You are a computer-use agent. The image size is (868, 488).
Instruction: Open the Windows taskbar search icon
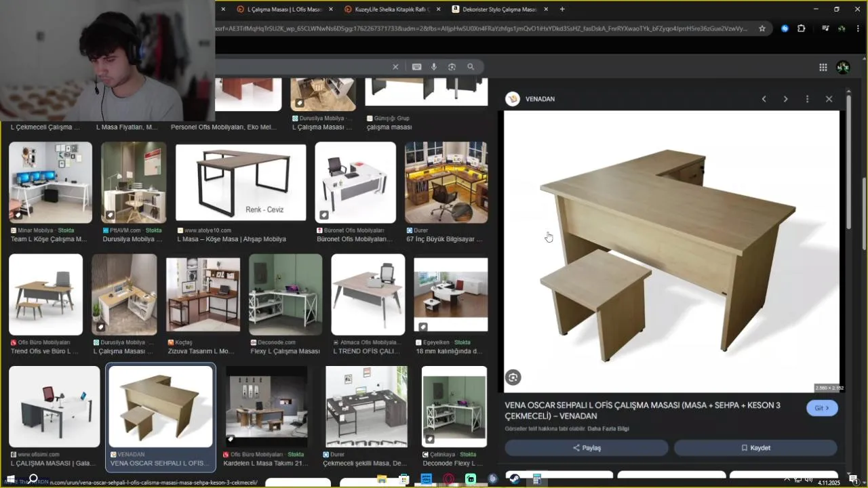coord(33,479)
